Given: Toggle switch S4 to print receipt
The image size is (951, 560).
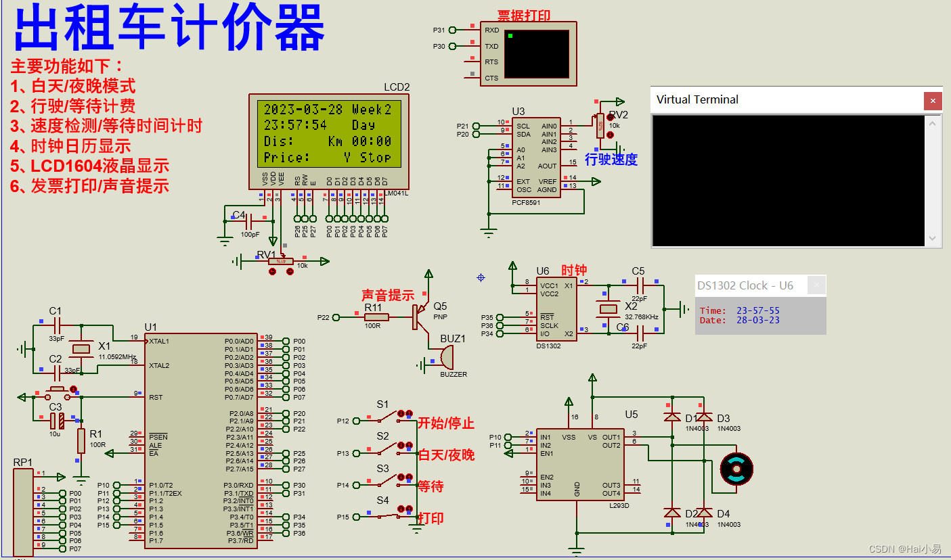Looking at the screenshot, I should coord(388,515).
